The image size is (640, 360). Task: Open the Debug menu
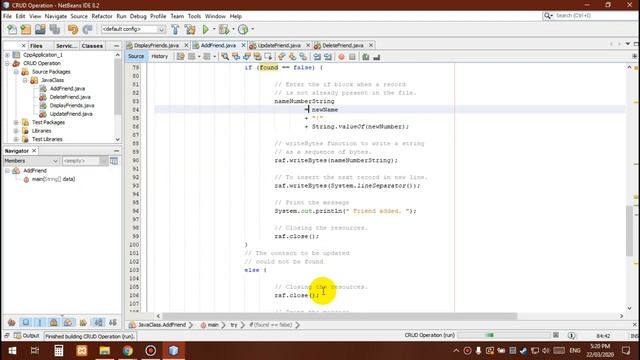pos(138,16)
